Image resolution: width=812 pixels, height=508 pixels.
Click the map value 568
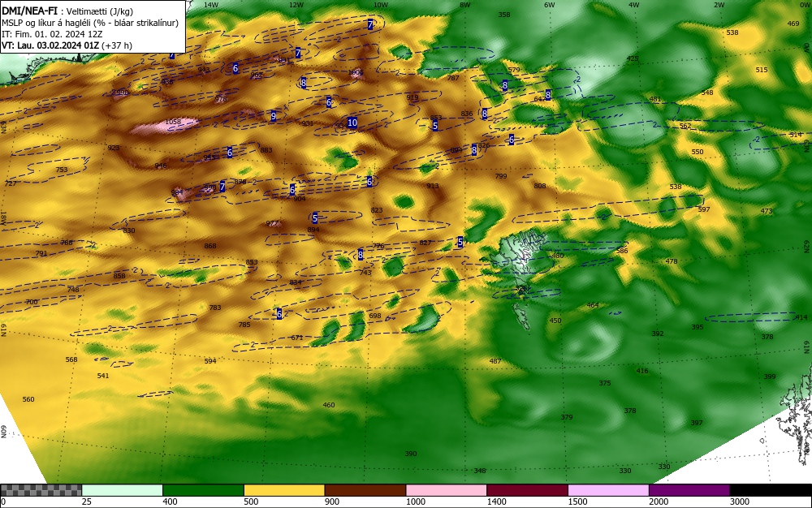pyautogui.click(x=71, y=359)
